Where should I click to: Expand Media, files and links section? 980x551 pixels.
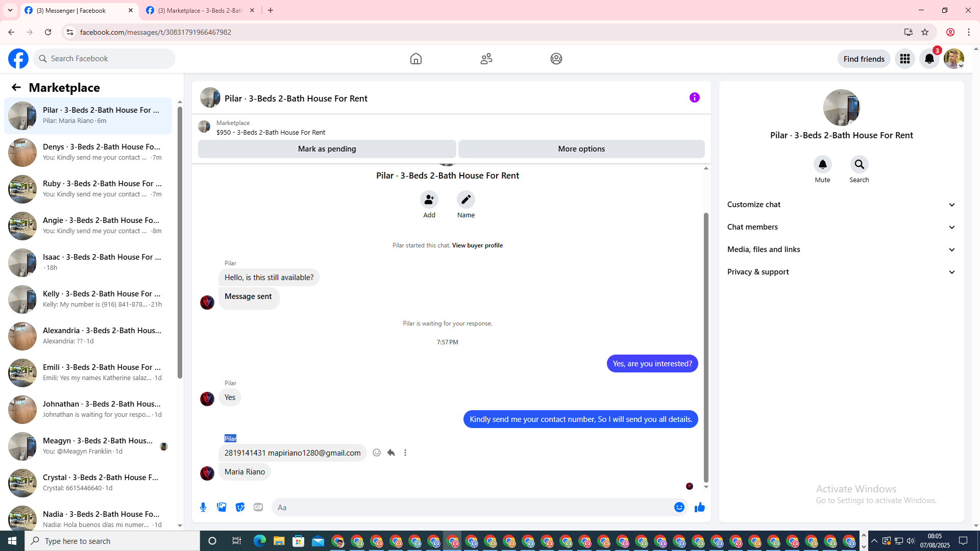842,249
